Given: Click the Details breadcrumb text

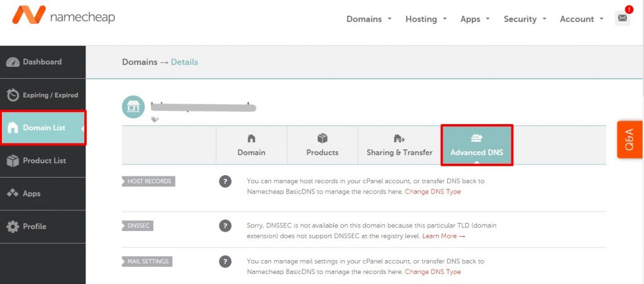Looking at the screenshot, I should tap(184, 62).
